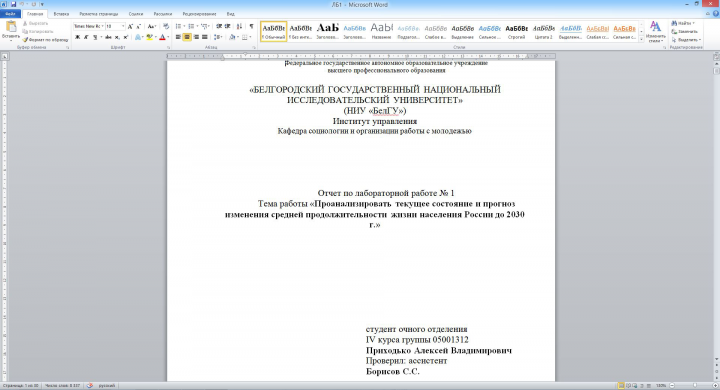Apply the Строгий style
Viewport: 720px width, 390px height.
point(517,31)
